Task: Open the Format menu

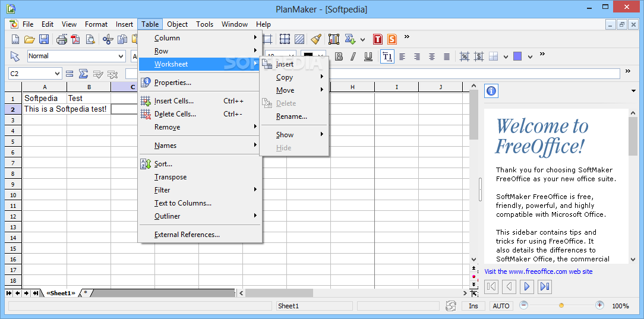Action: pos(96,24)
